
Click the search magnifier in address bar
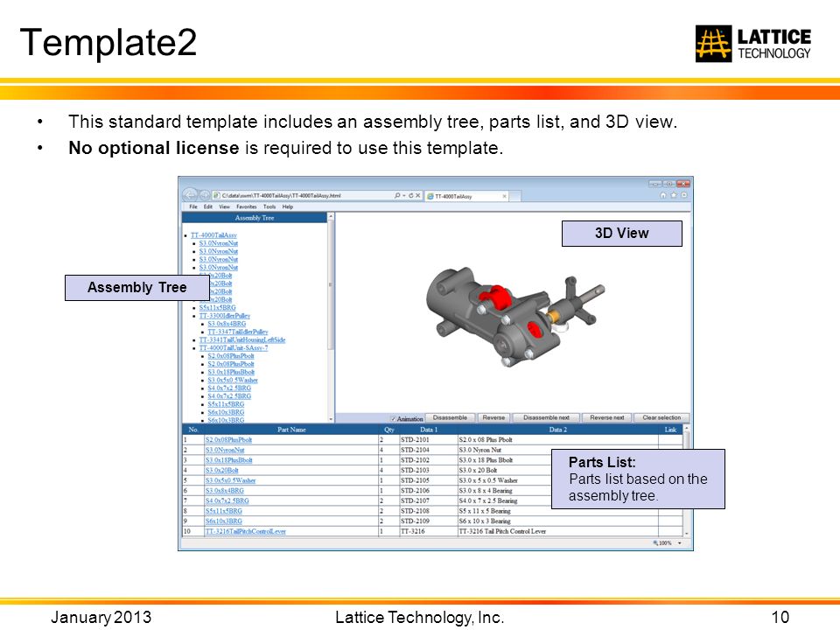[397, 195]
